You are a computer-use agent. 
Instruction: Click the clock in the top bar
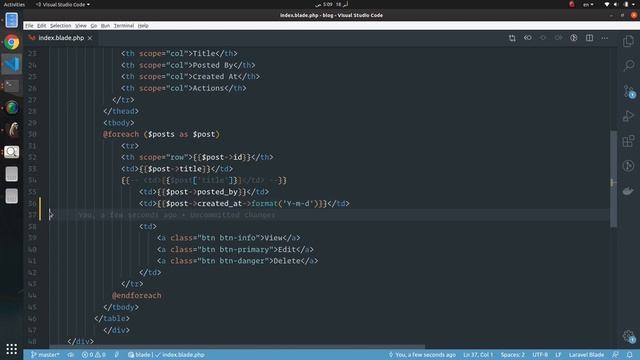331,4
